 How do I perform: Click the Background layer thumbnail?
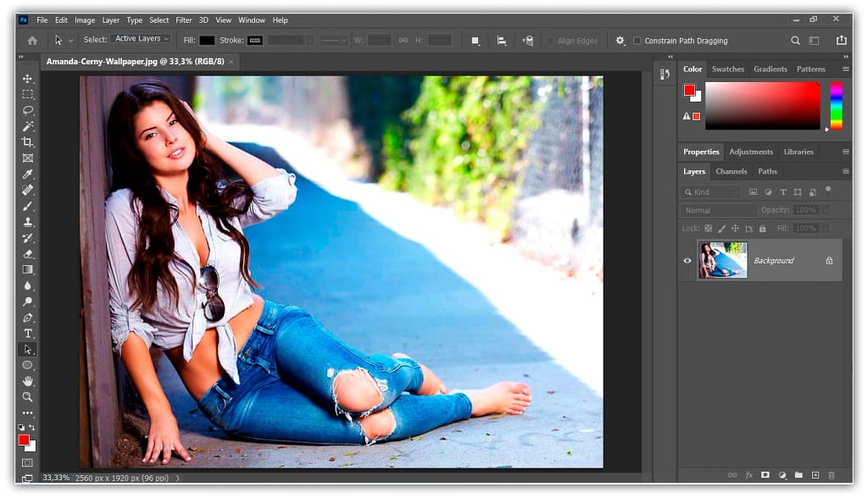pyautogui.click(x=723, y=260)
